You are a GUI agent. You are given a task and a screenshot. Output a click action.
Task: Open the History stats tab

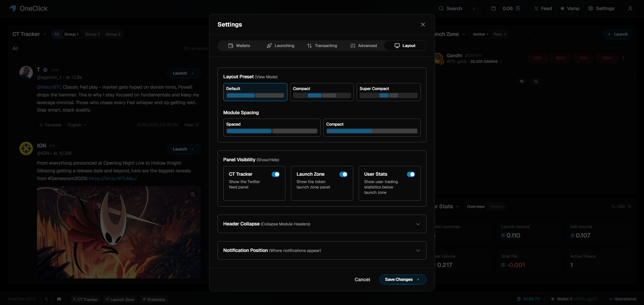[x=497, y=207]
